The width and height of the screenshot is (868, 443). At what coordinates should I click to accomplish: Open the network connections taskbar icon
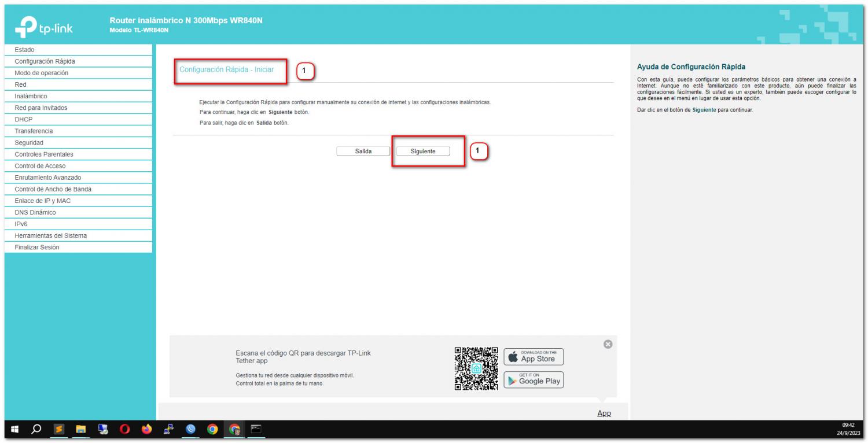coord(168,429)
